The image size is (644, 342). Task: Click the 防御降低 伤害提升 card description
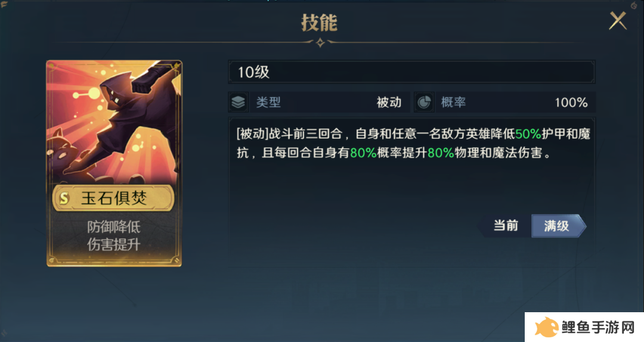[114, 236]
